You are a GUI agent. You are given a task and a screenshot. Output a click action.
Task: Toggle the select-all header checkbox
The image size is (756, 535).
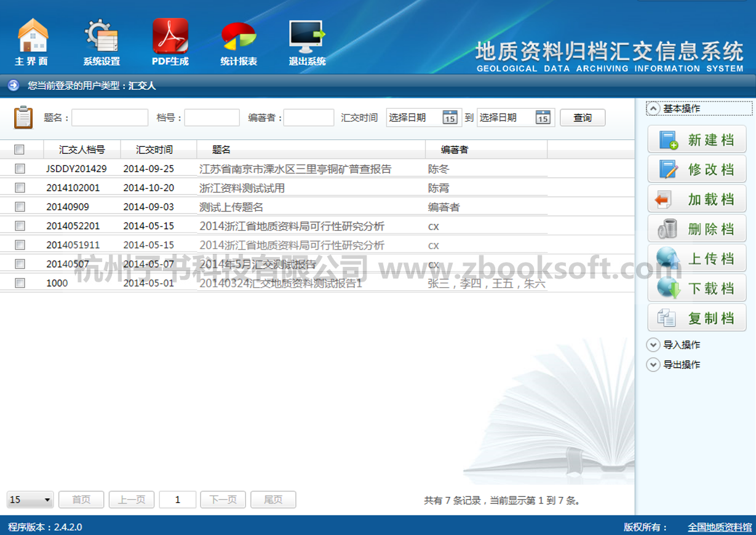tap(20, 149)
